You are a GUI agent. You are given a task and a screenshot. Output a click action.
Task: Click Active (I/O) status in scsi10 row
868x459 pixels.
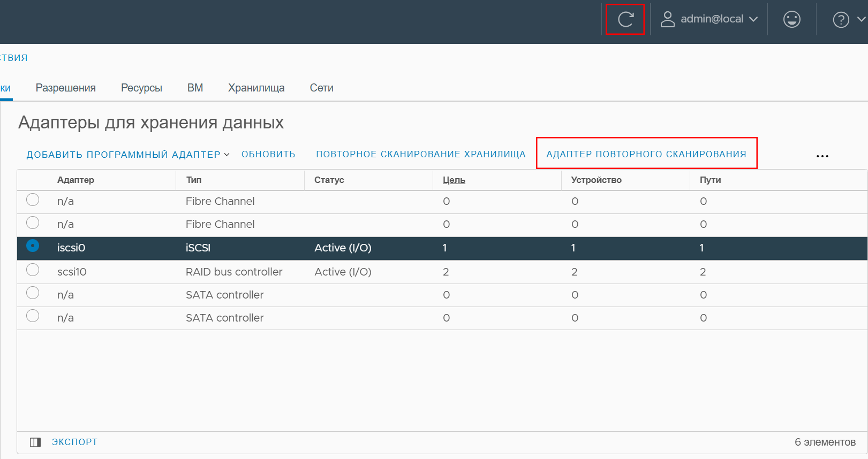pos(343,272)
